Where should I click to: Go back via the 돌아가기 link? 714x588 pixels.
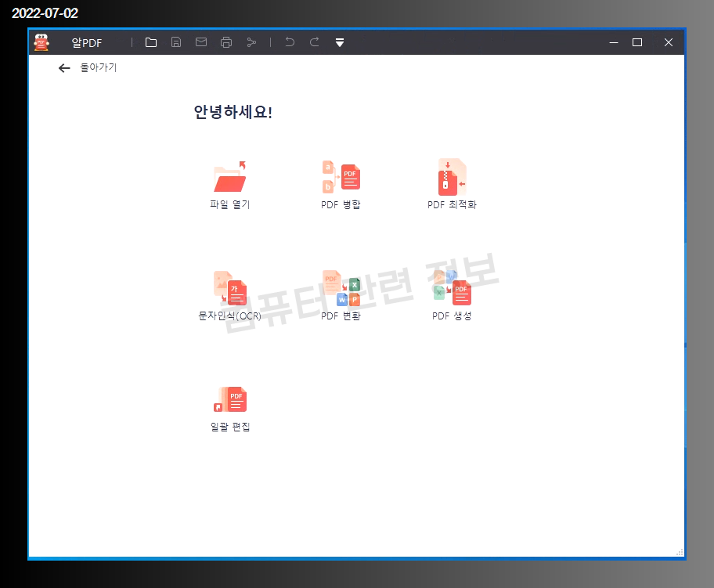pyautogui.click(x=99, y=67)
